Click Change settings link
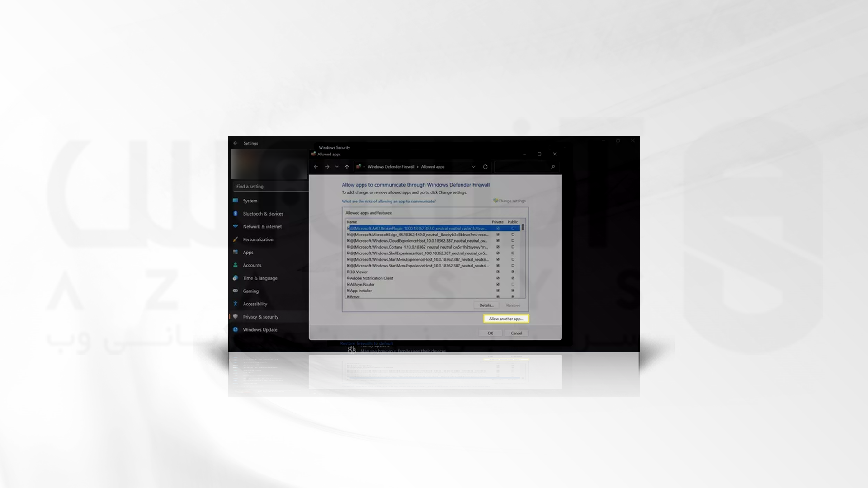The height and width of the screenshot is (488, 868). click(509, 201)
